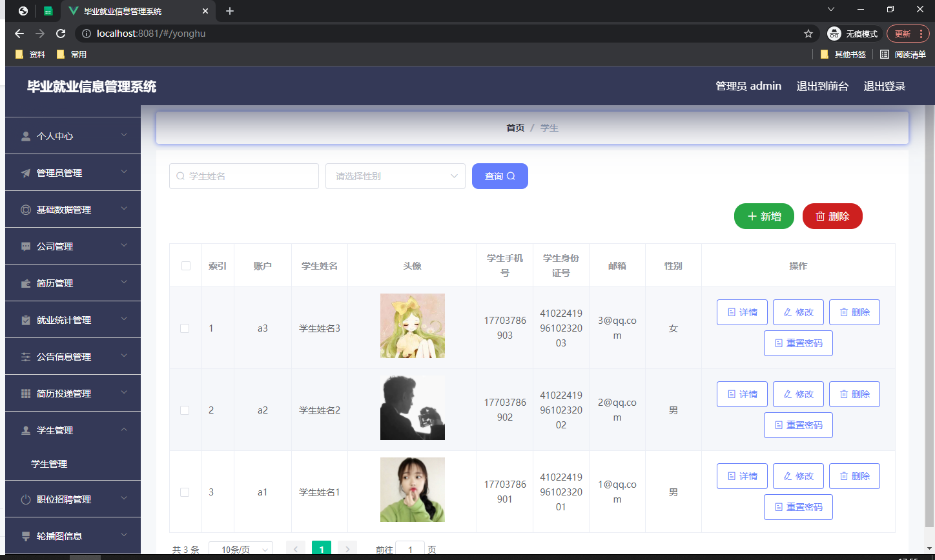The image size is (935, 560).
Task: Check the select-all checkbox in table header
Action: coord(185,265)
